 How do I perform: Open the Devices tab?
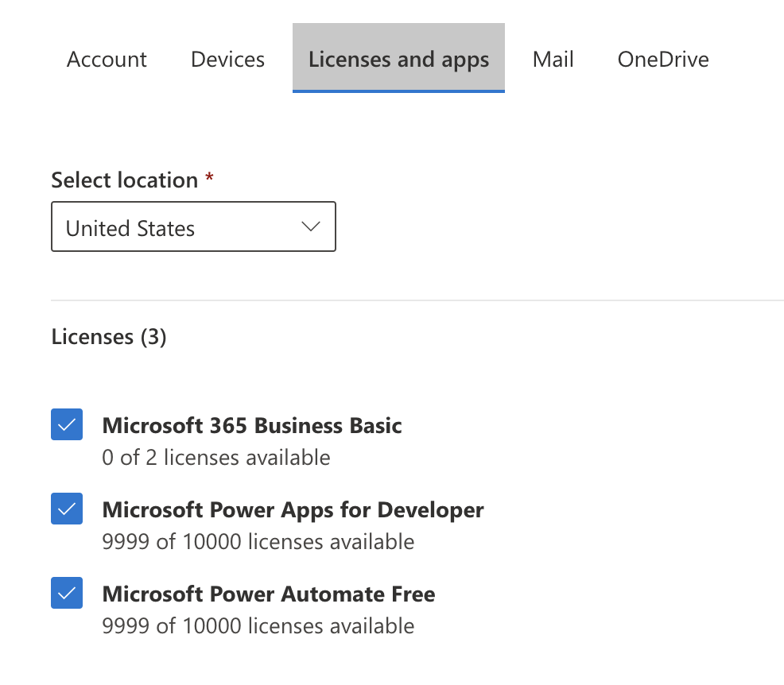point(227,59)
